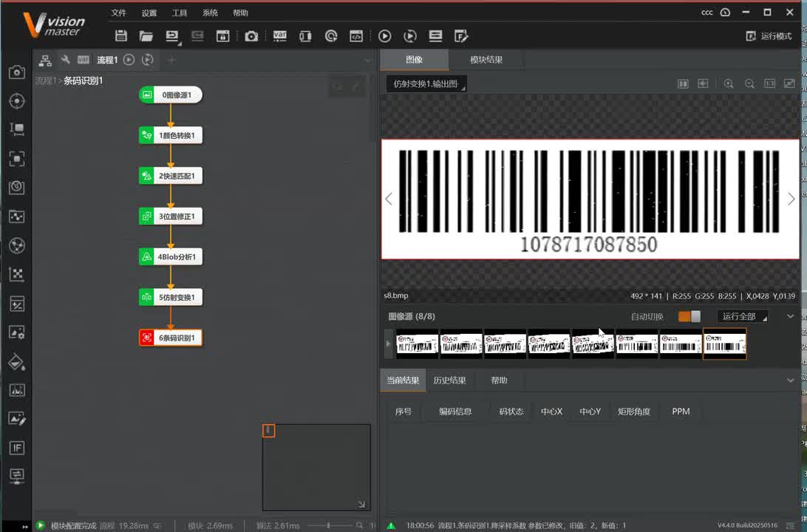Show previous image with left arrow
This screenshot has height=532, width=807.
pos(389,199)
